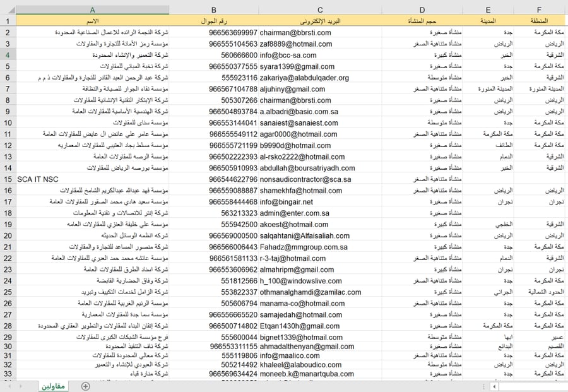Image resolution: width=568 pixels, height=392 pixels.
Task: Select column F header
Action: click(x=539, y=10)
